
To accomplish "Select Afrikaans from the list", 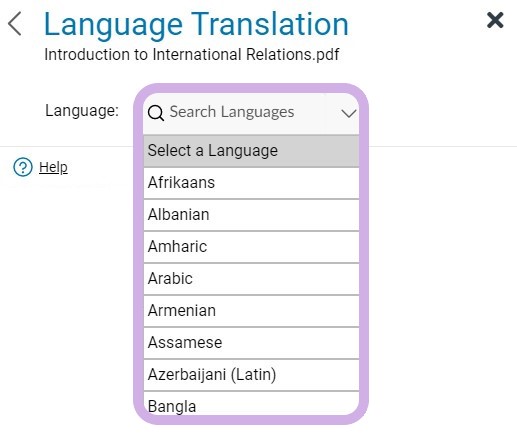I will click(251, 183).
